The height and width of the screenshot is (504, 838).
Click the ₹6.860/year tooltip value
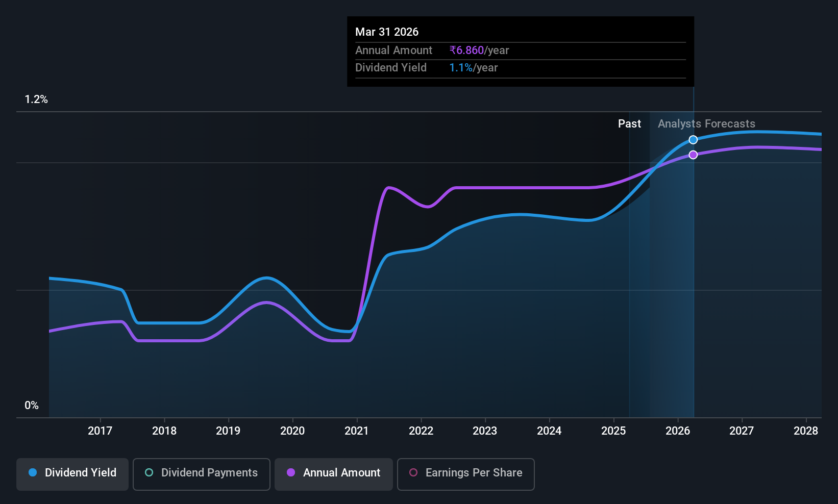pos(479,51)
